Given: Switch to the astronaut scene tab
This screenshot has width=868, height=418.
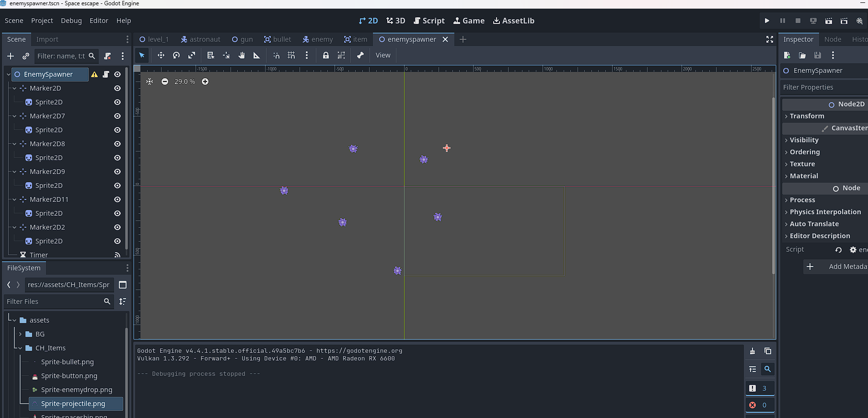Looking at the screenshot, I should (200, 39).
